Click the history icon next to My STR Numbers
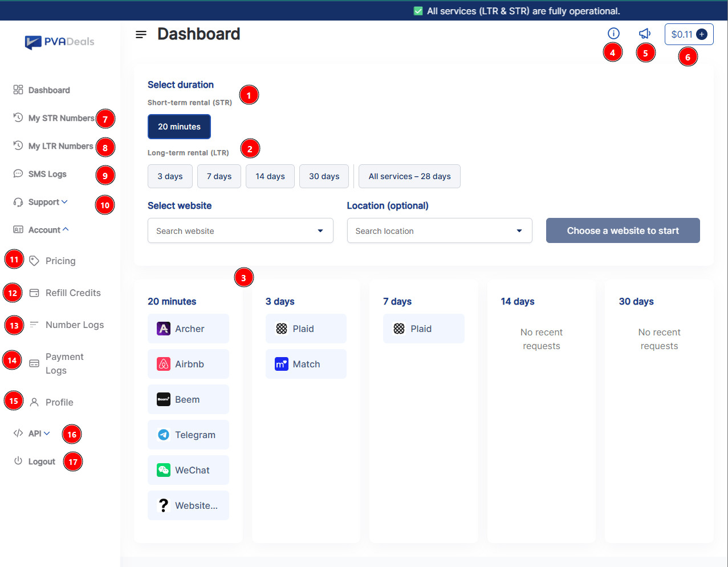The height and width of the screenshot is (567, 728). pyautogui.click(x=18, y=118)
